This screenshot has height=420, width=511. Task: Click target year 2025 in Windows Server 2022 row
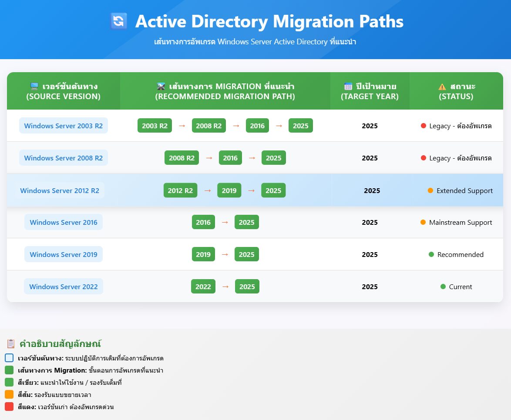tap(370, 287)
